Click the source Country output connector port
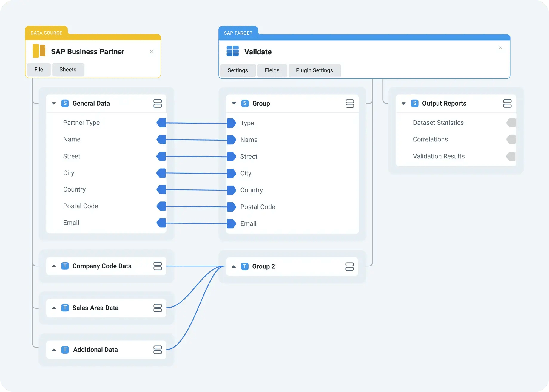549x392 pixels. (161, 189)
